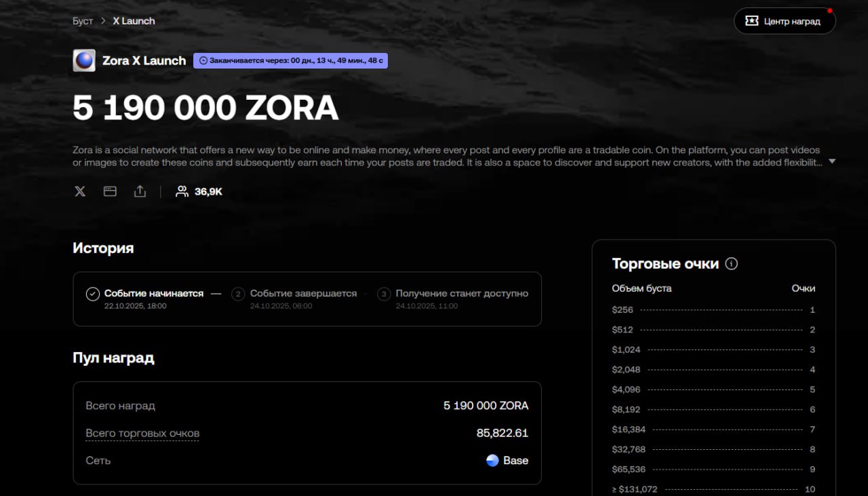Screen dimensions: 868x496
Task: Click the share icon
Action: coord(140,191)
